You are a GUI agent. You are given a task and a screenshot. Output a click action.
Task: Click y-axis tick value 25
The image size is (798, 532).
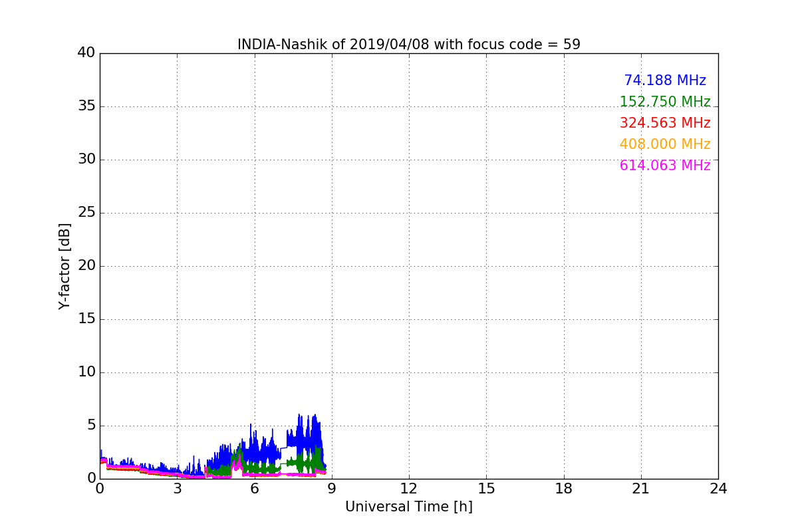(86, 213)
